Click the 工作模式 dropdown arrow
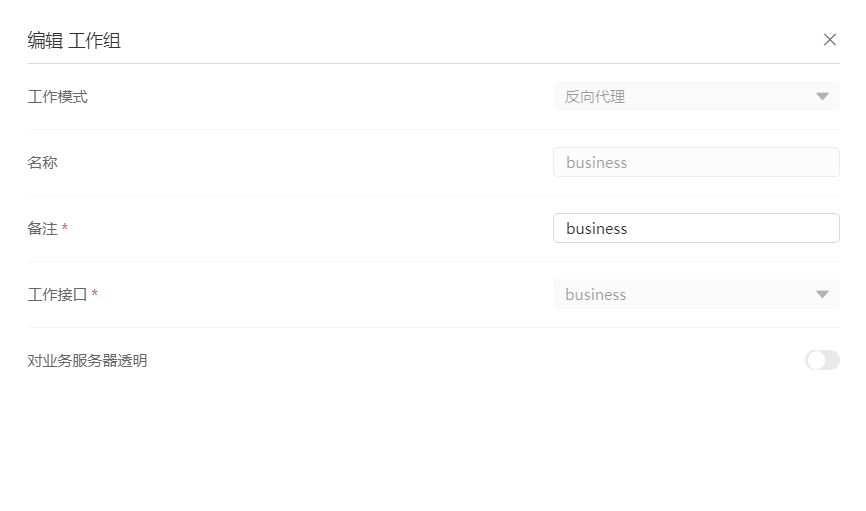866x511 pixels. point(822,97)
